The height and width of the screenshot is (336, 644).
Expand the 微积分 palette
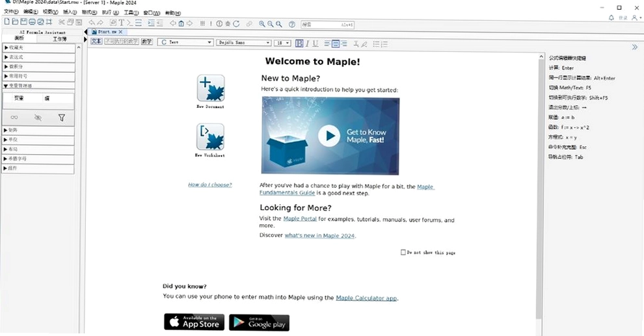click(38, 66)
